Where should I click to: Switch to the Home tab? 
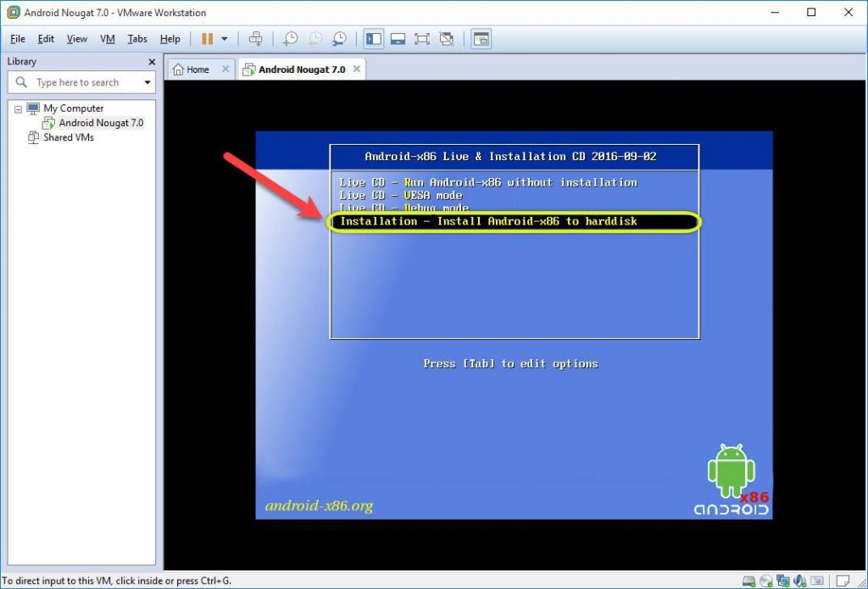pos(197,69)
